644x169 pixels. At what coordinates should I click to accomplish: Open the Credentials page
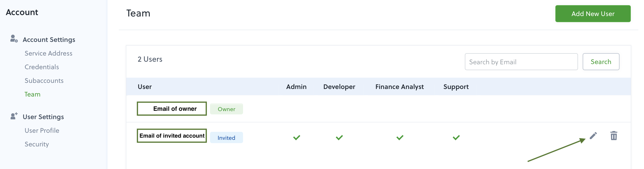(x=42, y=67)
